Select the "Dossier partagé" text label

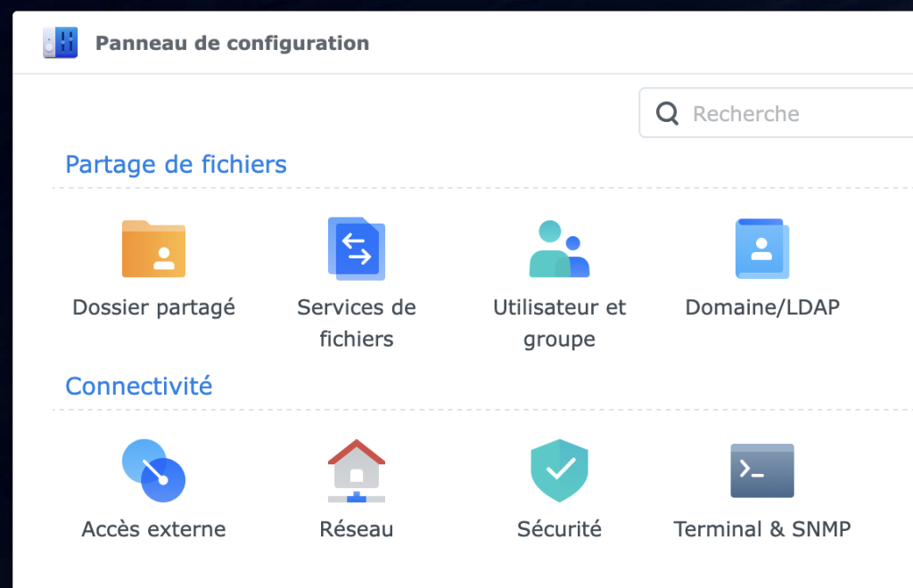point(153,307)
